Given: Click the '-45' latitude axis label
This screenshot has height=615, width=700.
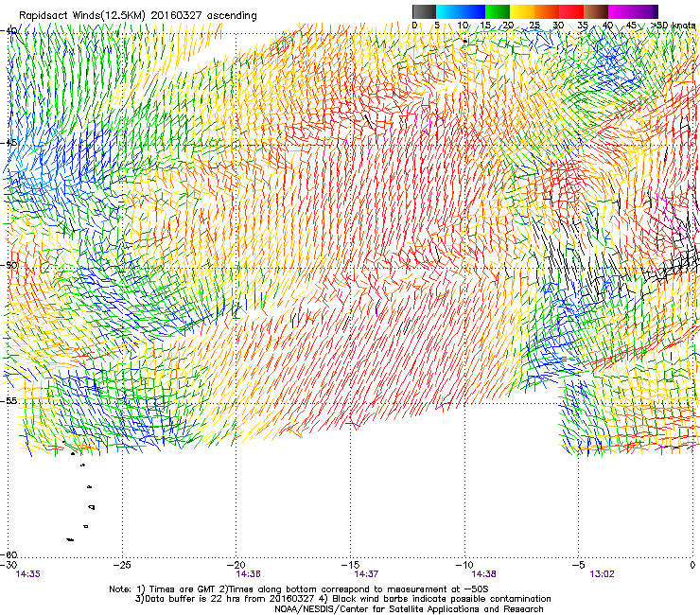Looking at the screenshot, I should pos(9,143).
